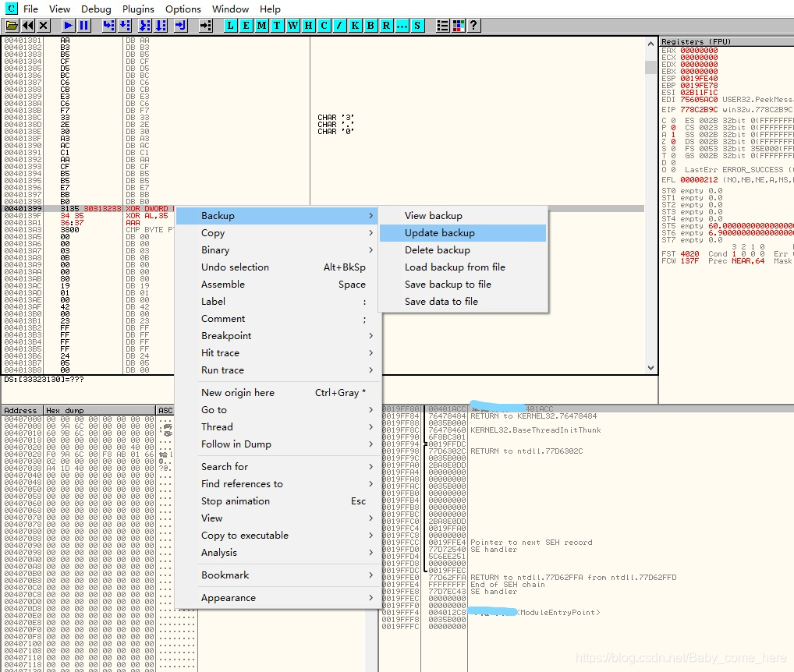794x672 pixels.
Task: Open the File menu
Action: [x=30, y=9]
